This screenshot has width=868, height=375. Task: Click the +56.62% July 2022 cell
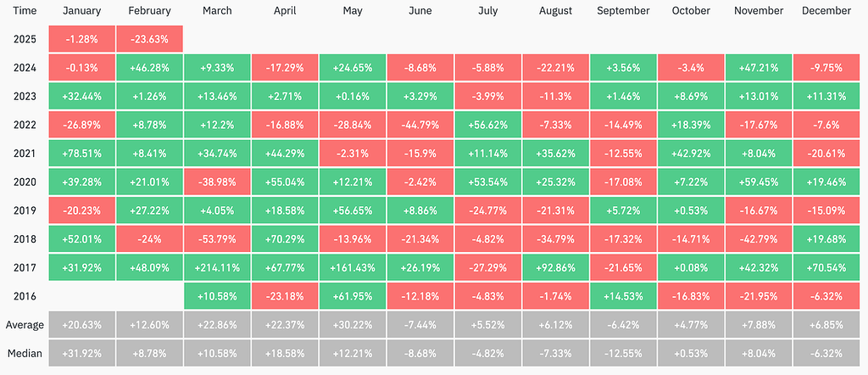pos(487,126)
